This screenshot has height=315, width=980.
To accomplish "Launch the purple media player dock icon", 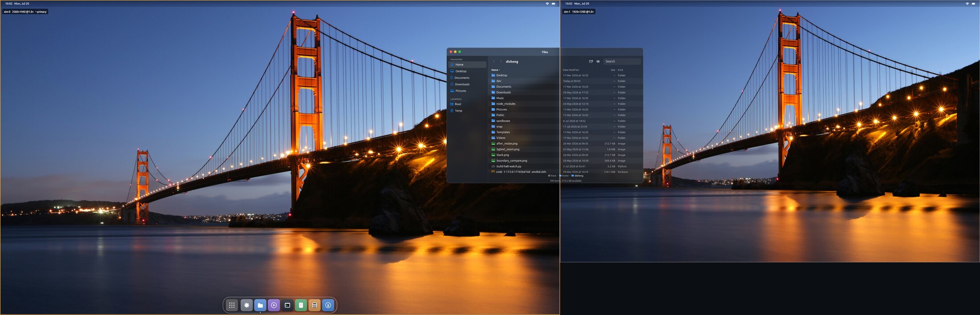I will 274,305.
